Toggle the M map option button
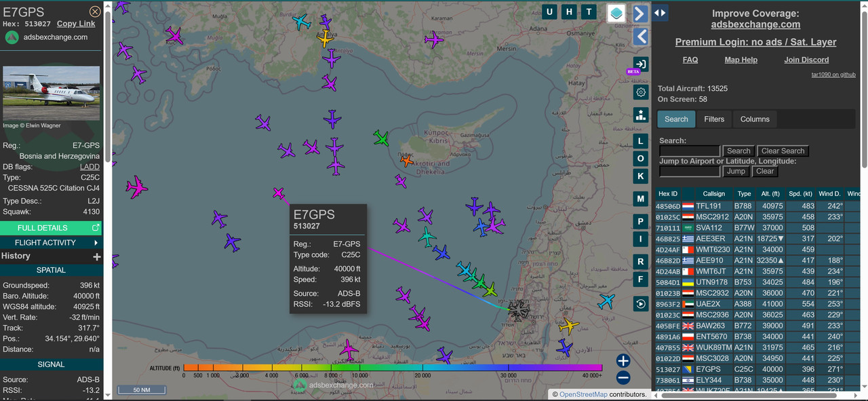Image resolution: width=868 pixels, height=401 pixels. (x=640, y=199)
